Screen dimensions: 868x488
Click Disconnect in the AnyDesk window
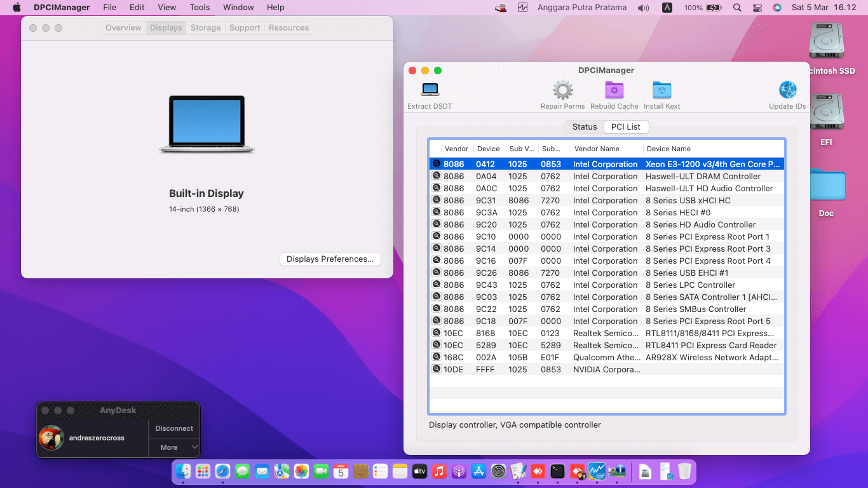[x=174, y=428]
